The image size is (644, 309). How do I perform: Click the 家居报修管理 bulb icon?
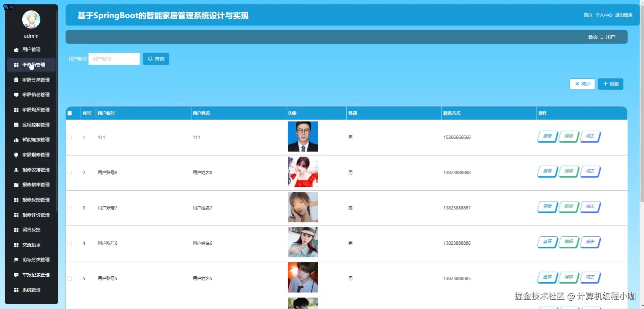[16, 155]
